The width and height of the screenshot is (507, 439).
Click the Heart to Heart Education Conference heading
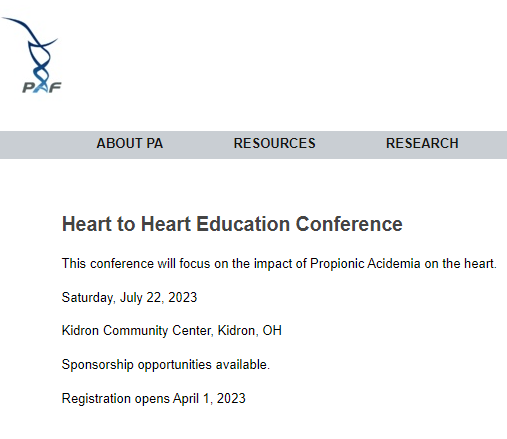[232, 224]
